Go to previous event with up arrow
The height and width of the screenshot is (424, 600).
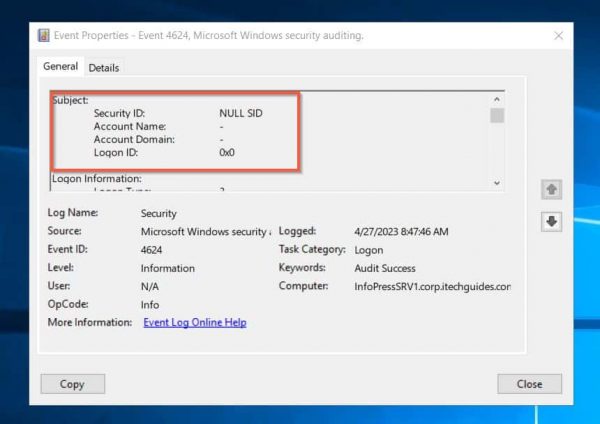point(551,189)
